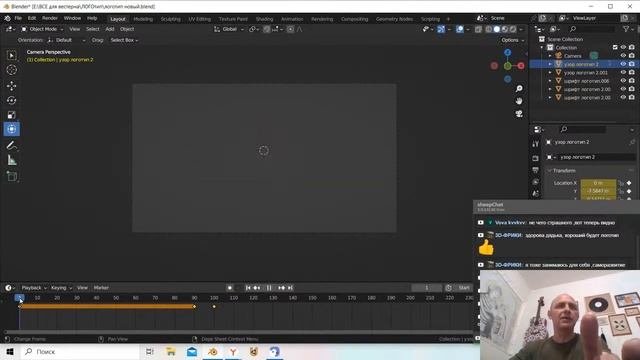640x360 pixels.
Task: Jump to the timeline start frame
Action: coord(248,288)
